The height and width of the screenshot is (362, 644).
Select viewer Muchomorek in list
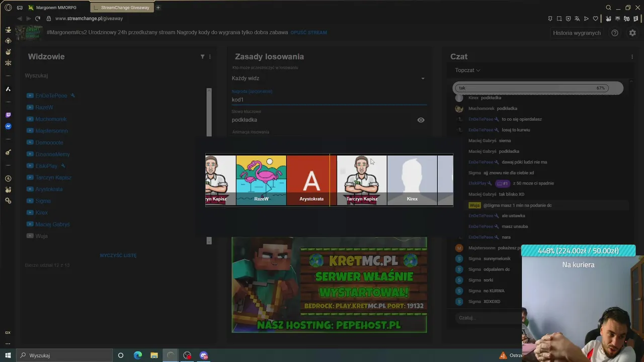(x=51, y=119)
